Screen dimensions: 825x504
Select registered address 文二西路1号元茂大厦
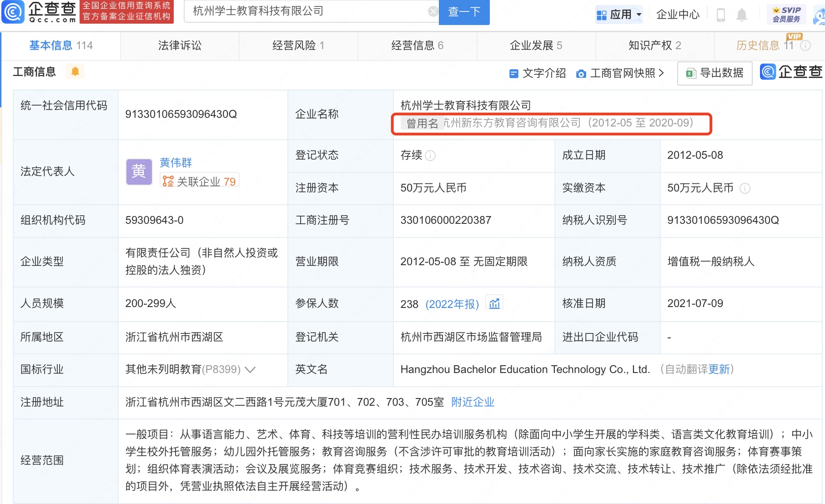coord(285,402)
